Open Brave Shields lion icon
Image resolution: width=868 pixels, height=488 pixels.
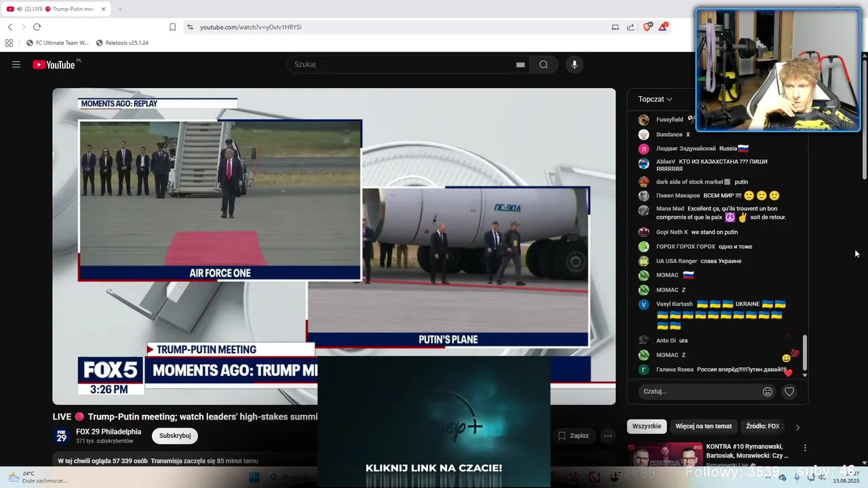point(647,26)
